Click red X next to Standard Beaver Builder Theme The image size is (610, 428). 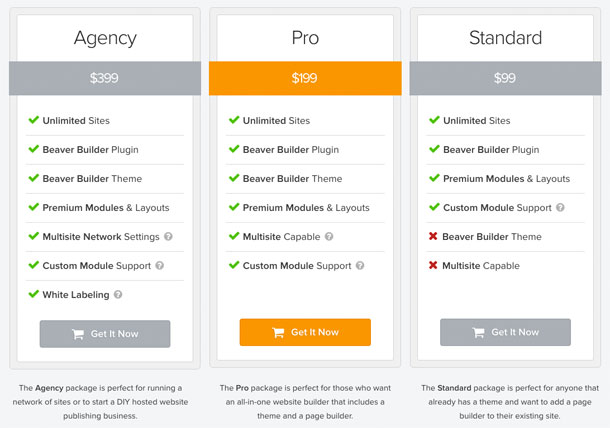[x=433, y=237]
